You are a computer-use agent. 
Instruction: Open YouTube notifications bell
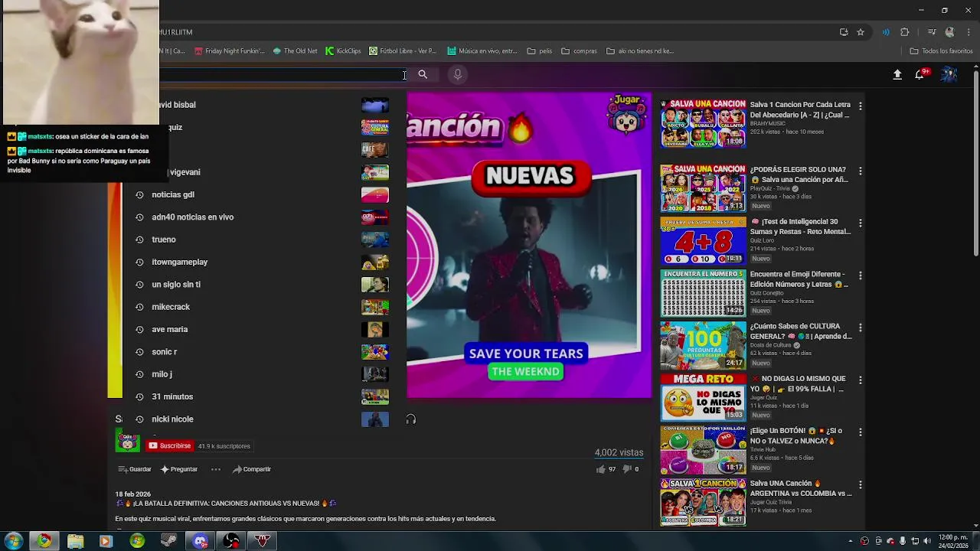click(920, 74)
